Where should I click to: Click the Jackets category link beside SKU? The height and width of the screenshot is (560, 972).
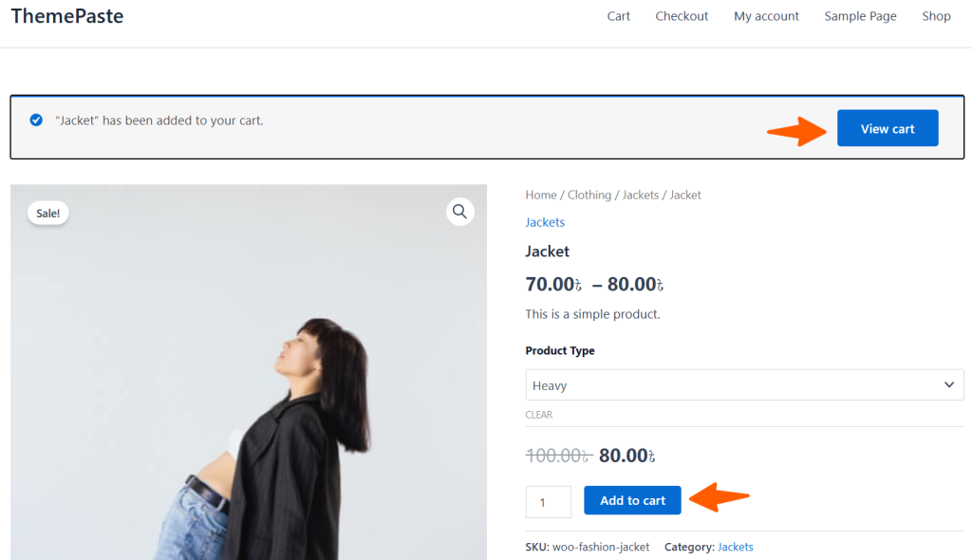click(736, 547)
